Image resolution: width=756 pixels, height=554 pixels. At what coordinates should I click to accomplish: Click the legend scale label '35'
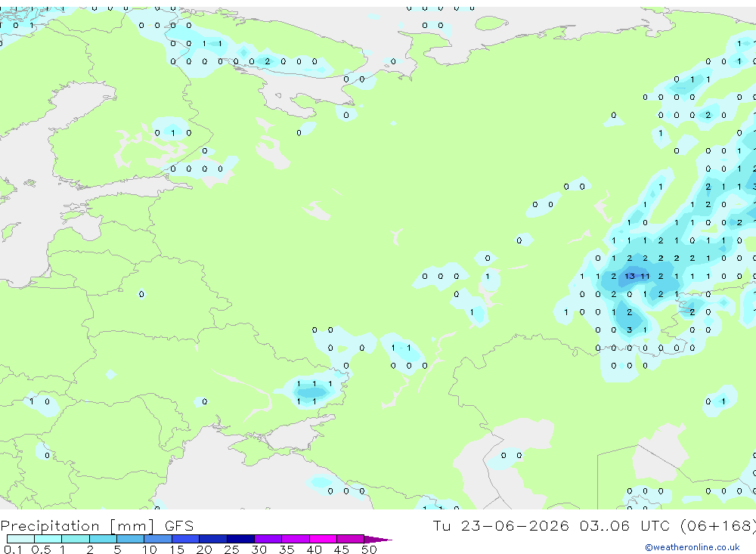287,549
